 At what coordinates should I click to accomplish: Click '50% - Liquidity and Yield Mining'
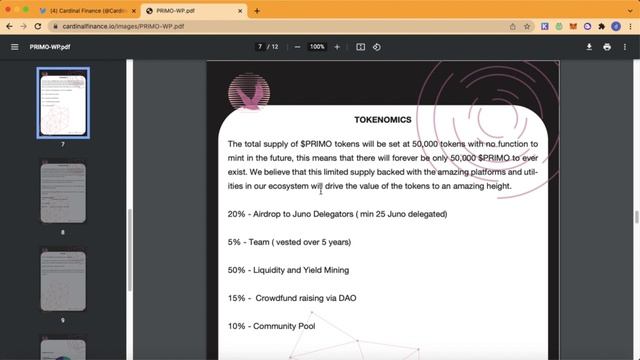pyautogui.click(x=289, y=270)
